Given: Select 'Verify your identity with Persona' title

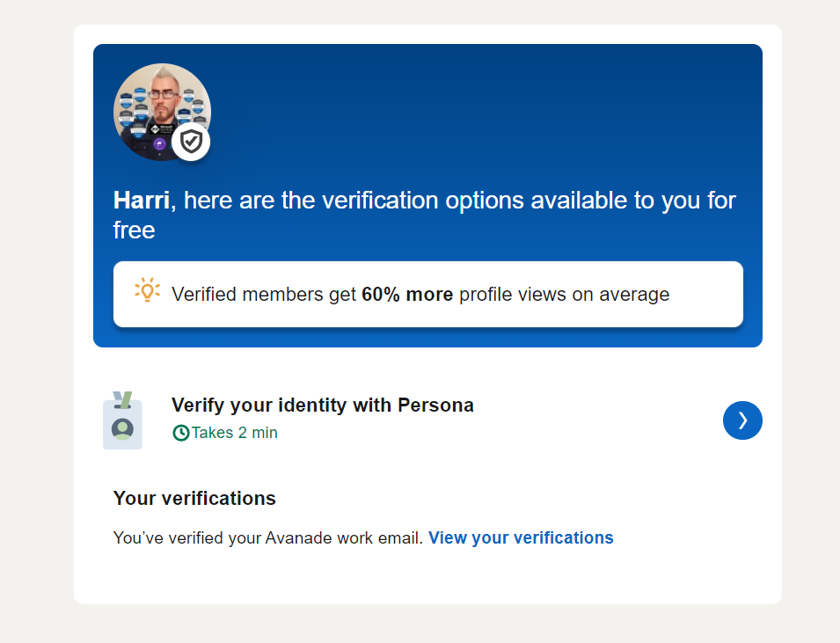Looking at the screenshot, I should (x=322, y=406).
